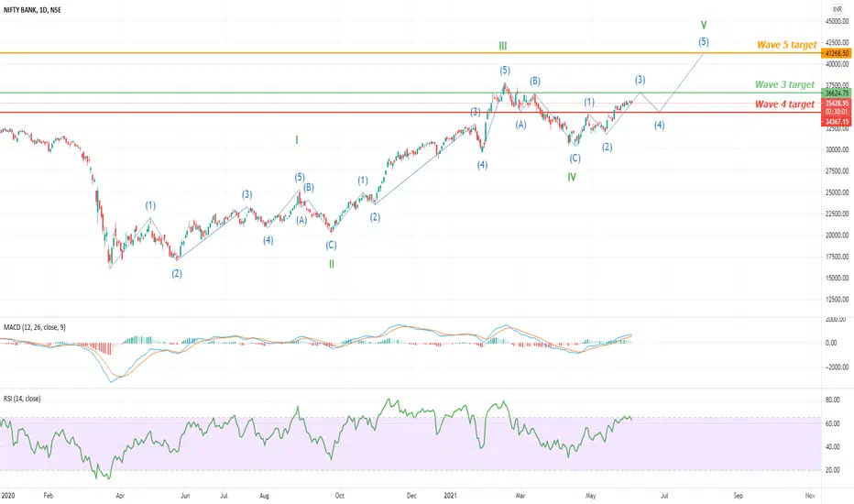Click the Sep label on the time axis

point(738,496)
